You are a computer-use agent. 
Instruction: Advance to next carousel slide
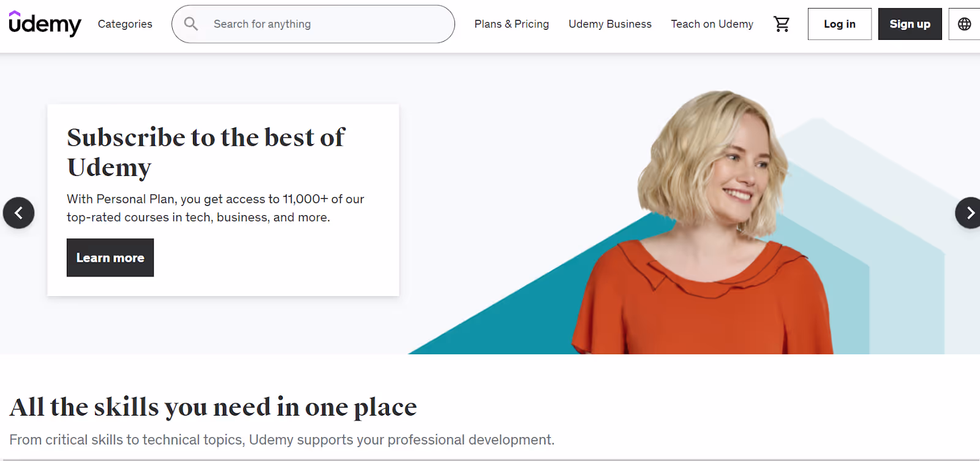click(x=969, y=213)
